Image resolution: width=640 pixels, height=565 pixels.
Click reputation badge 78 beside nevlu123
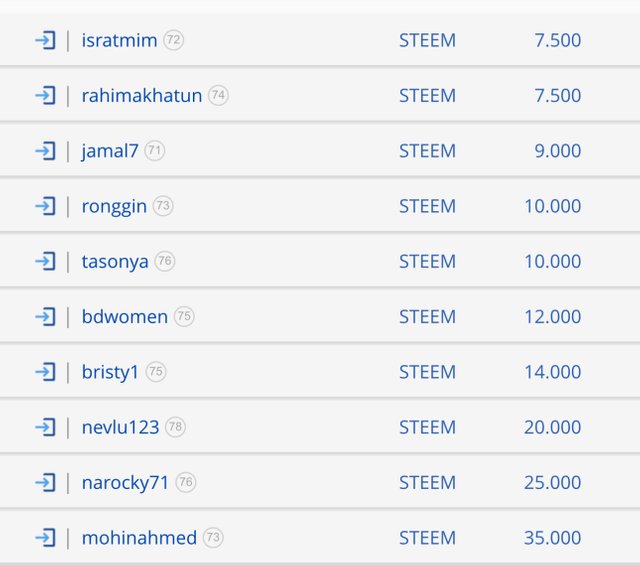pos(175,427)
